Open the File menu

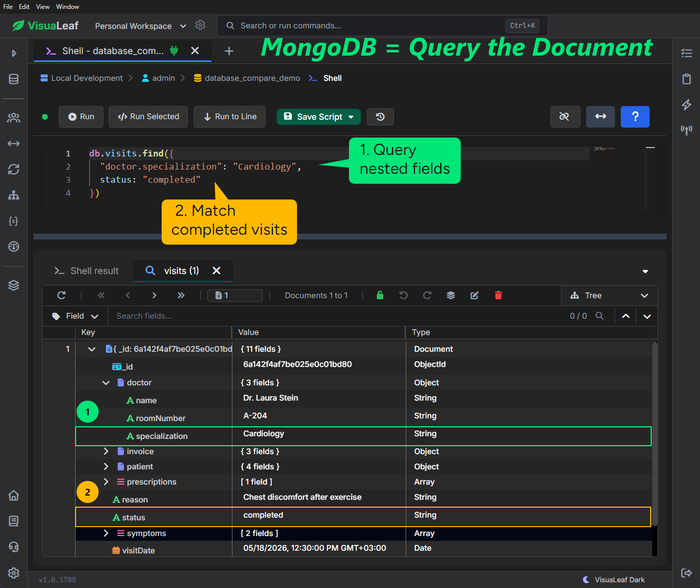tap(8, 7)
